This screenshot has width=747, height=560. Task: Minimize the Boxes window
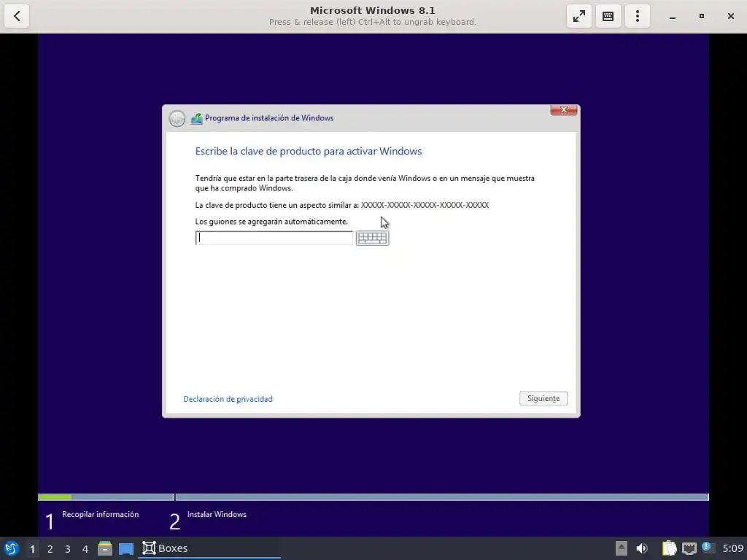[x=672, y=16]
